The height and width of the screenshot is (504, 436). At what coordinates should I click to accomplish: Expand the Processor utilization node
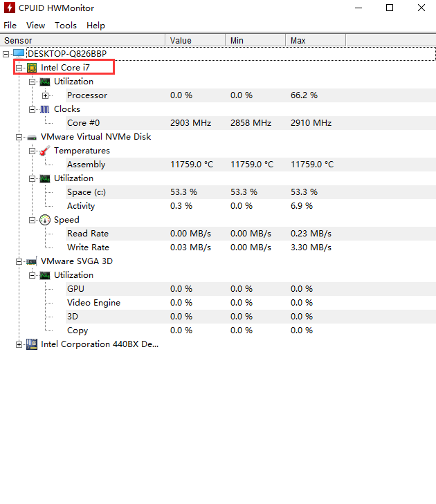46,95
